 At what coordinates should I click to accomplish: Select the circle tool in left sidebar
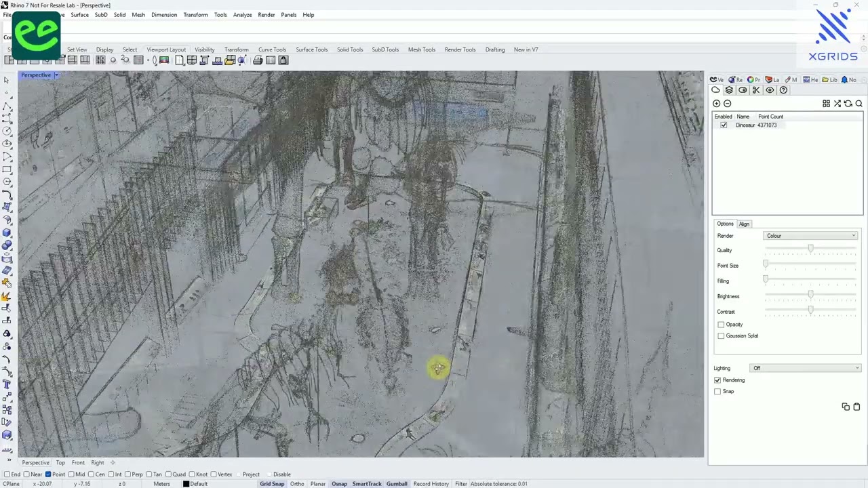pos(7,131)
